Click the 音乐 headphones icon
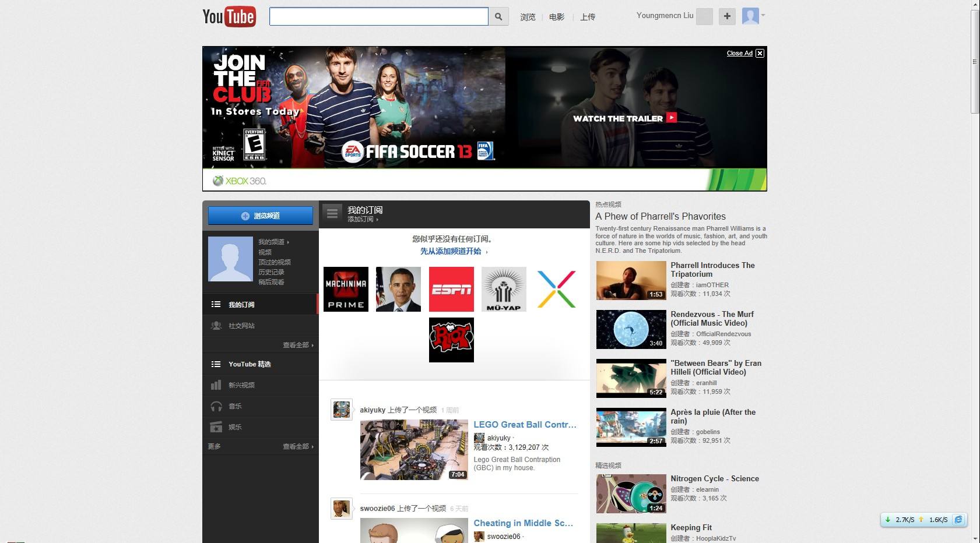Viewport: 980px width, 543px height. pos(216,406)
